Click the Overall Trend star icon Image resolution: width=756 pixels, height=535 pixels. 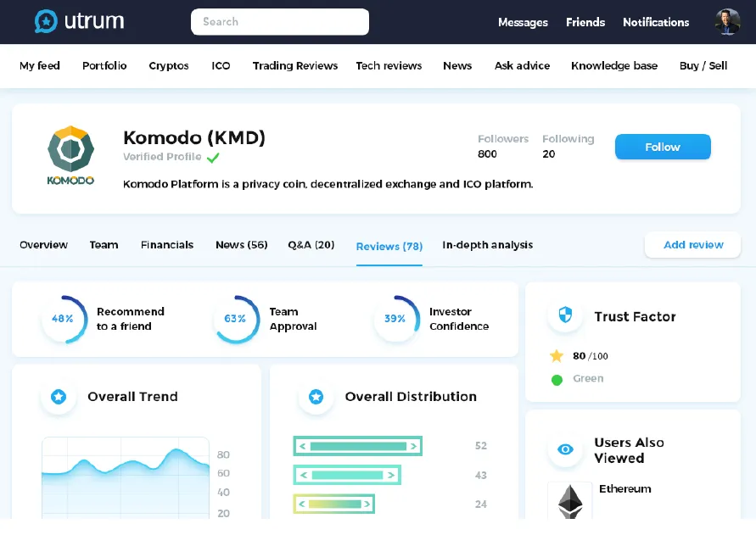(59, 397)
